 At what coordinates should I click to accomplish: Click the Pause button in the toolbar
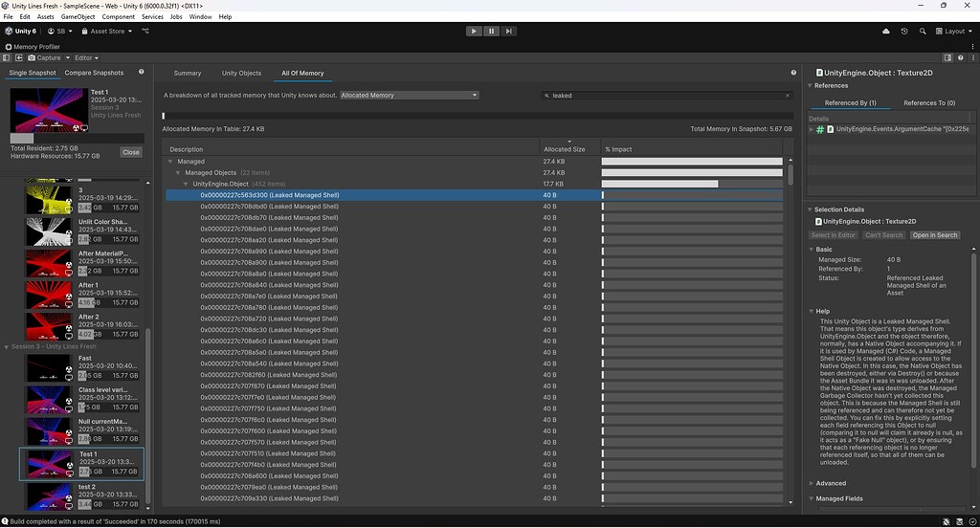[491, 32]
